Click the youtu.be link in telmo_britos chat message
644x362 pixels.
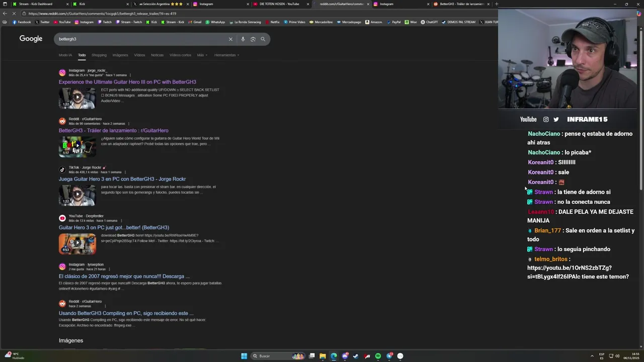(570, 273)
